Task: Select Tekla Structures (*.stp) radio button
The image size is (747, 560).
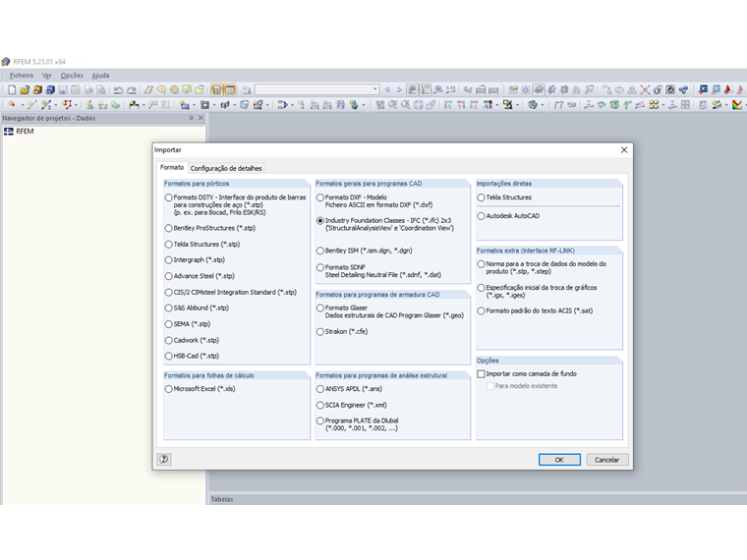Action: point(169,245)
